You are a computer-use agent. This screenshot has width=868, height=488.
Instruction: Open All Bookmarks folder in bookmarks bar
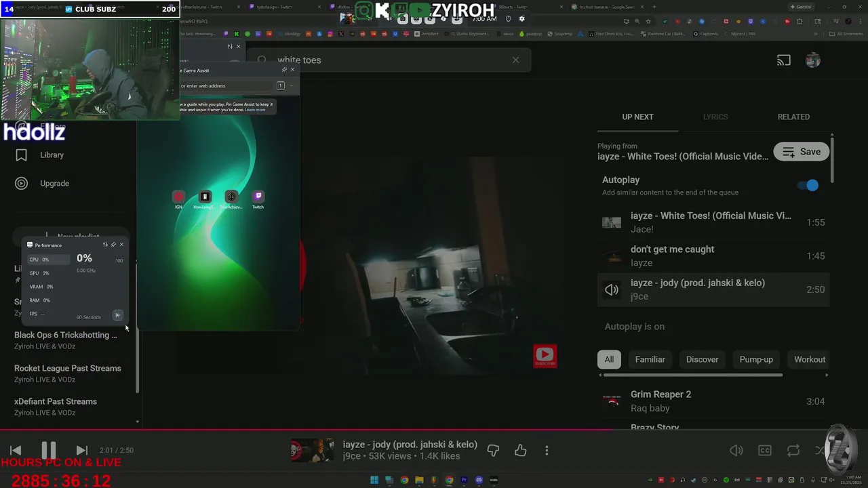pyautogui.click(x=846, y=34)
